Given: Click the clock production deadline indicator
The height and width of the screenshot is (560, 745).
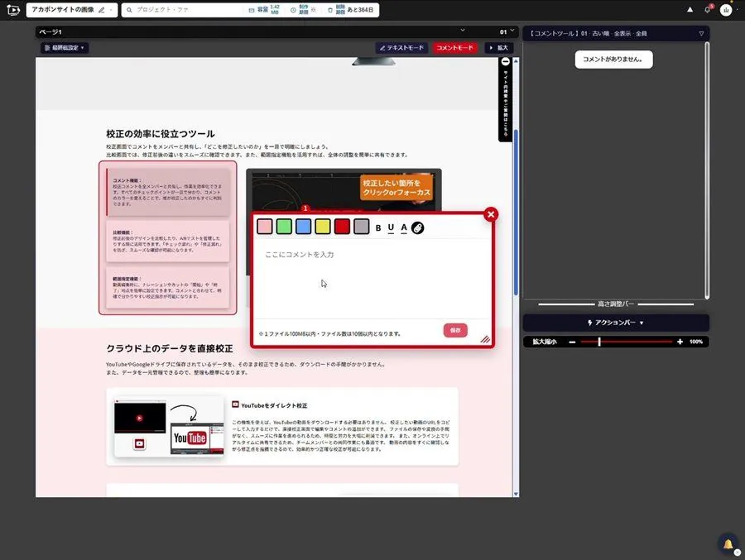Looking at the screenshot, I should pyautogui.click(x=303, y=10).
